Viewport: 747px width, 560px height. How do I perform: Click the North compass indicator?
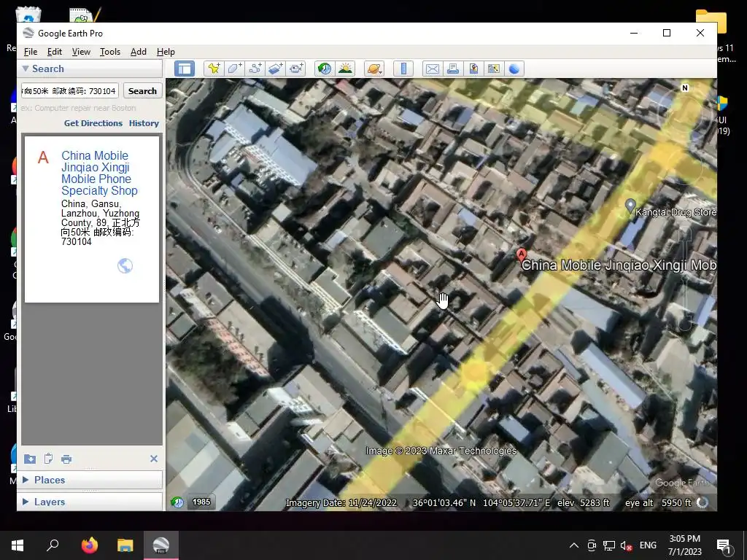685,87
